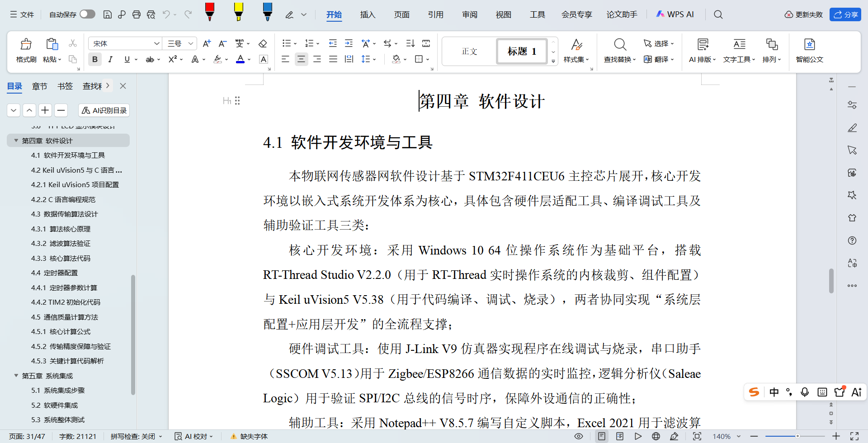The width and height of the screenshot is (868, 443).
Task: Select Justify alignment button
Action: pyautogui.click(x=333, y=59)
